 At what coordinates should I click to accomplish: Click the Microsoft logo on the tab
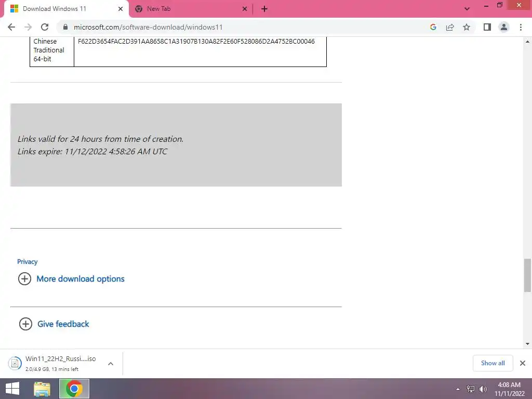(x=14, y=9)
